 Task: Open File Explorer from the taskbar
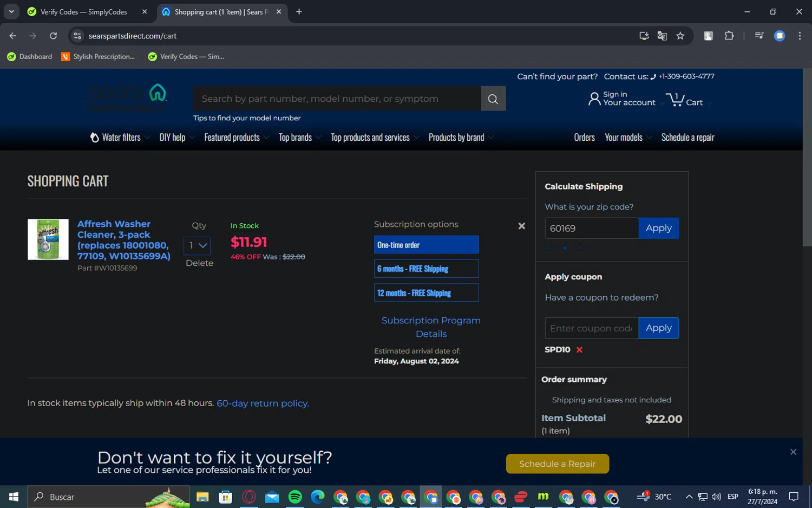pos(202,497)
